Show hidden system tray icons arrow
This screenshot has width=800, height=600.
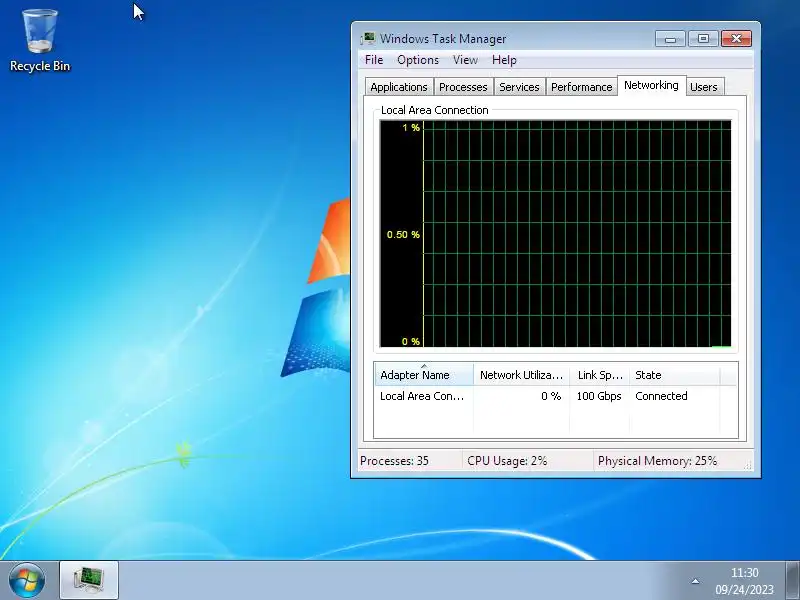(695, 581)
